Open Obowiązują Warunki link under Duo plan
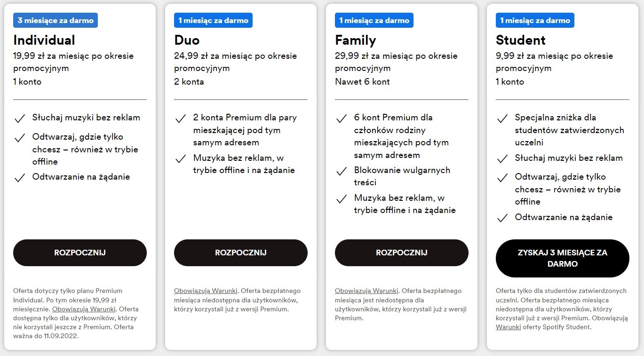The width and height of the screenshot is (644, 356). tap(206, 291)
